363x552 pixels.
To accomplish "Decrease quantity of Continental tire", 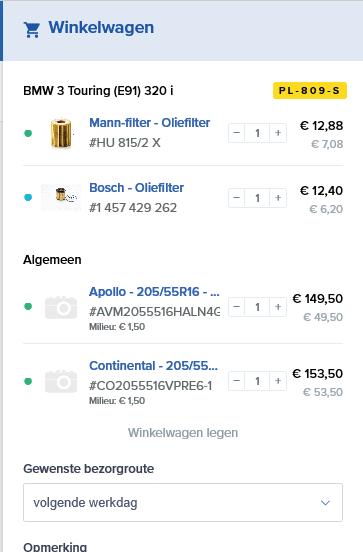I will click(237, 381).
